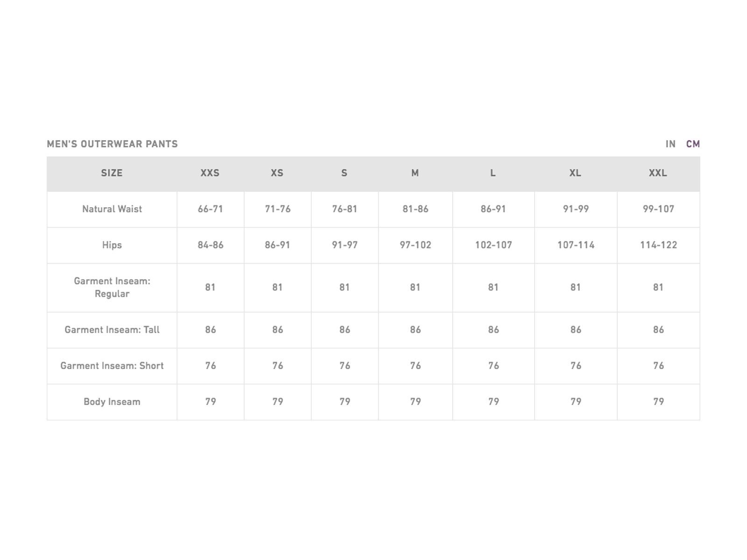Click the XXS size header
This screenshot has height=560, width=747.
[210, 173]
